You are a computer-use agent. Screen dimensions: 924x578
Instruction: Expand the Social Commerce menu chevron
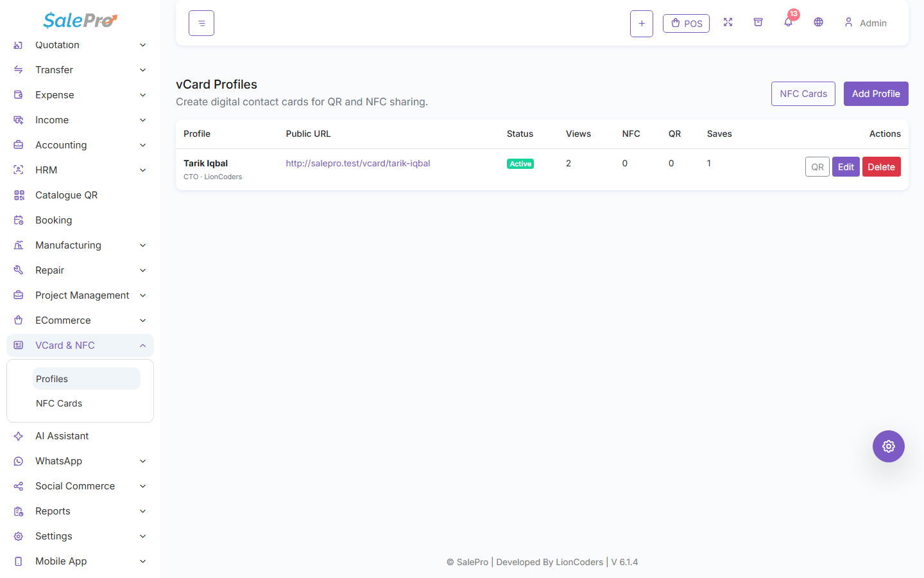143,486
